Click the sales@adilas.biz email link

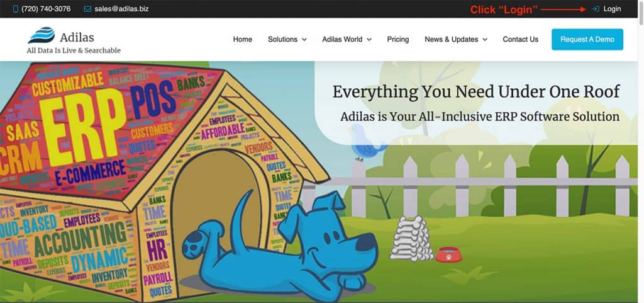(x=121, y=9)
